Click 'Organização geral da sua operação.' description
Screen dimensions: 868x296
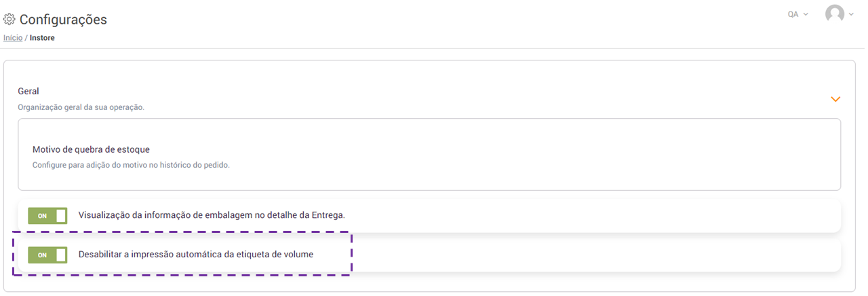pos(81,107)
